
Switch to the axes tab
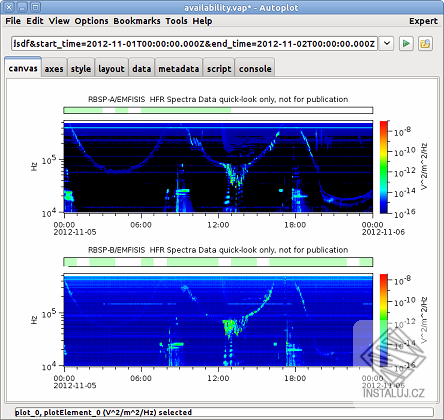[54, 69]
